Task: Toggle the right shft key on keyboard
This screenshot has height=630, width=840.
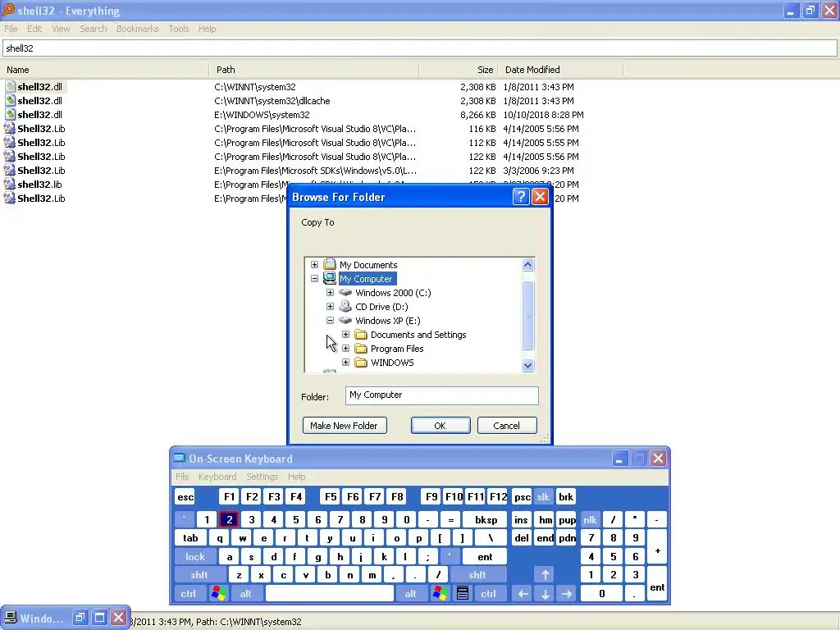Action: [477, 575]
